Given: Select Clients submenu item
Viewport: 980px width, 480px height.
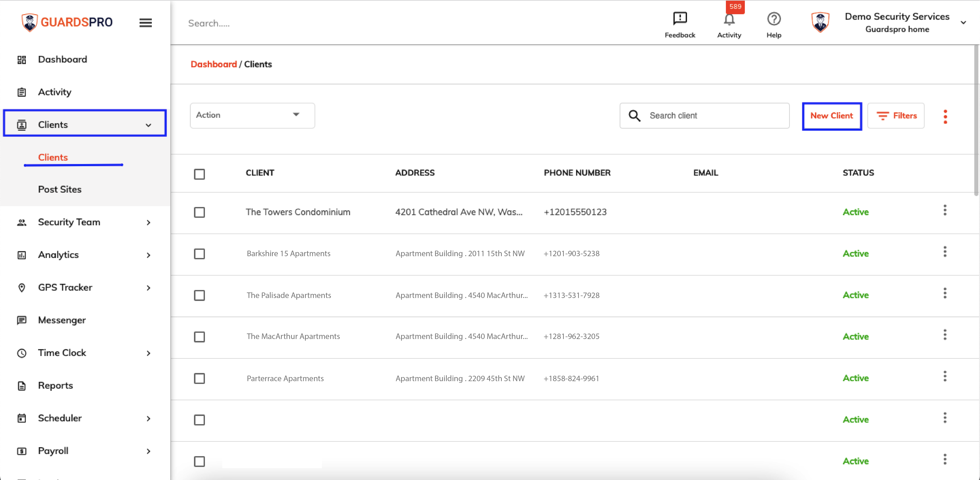Looking at the screenshot, I should (53, 157).
